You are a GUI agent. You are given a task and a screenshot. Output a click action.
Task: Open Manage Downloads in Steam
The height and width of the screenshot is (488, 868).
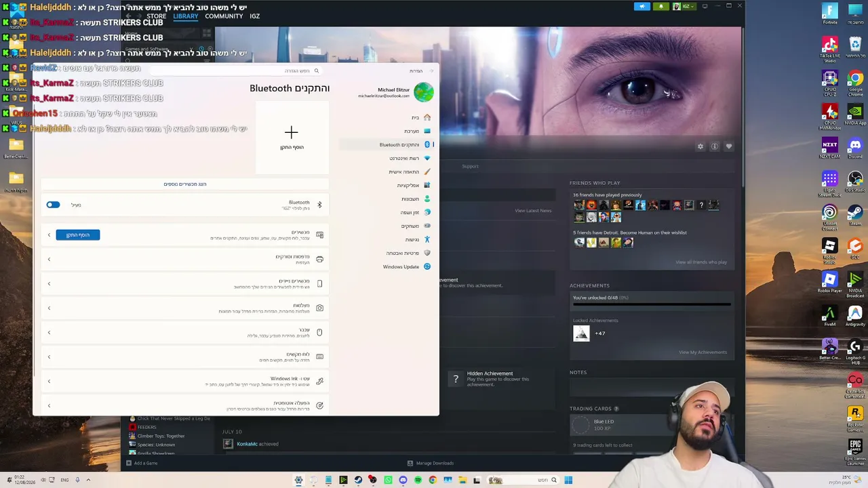tap(431, 464)
